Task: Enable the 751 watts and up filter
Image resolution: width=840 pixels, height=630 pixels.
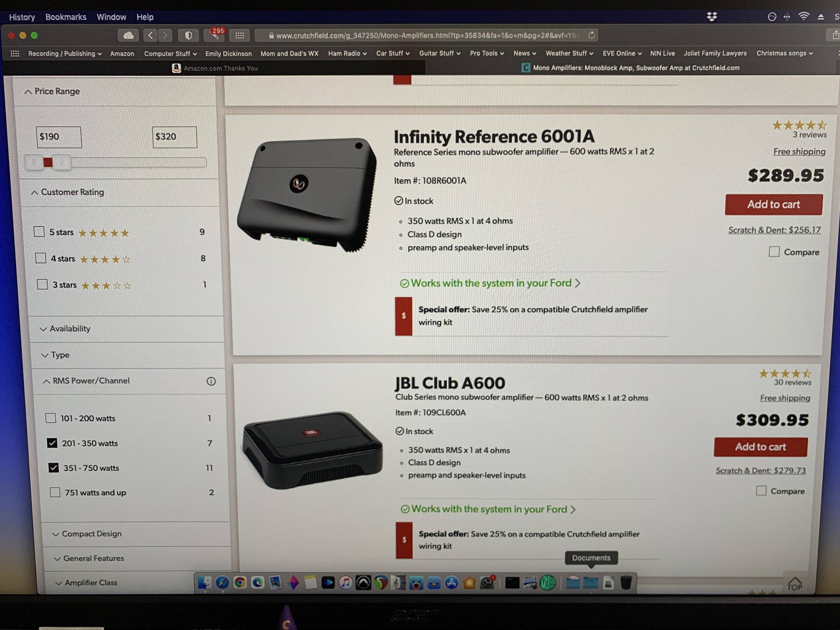Action: 55,492
